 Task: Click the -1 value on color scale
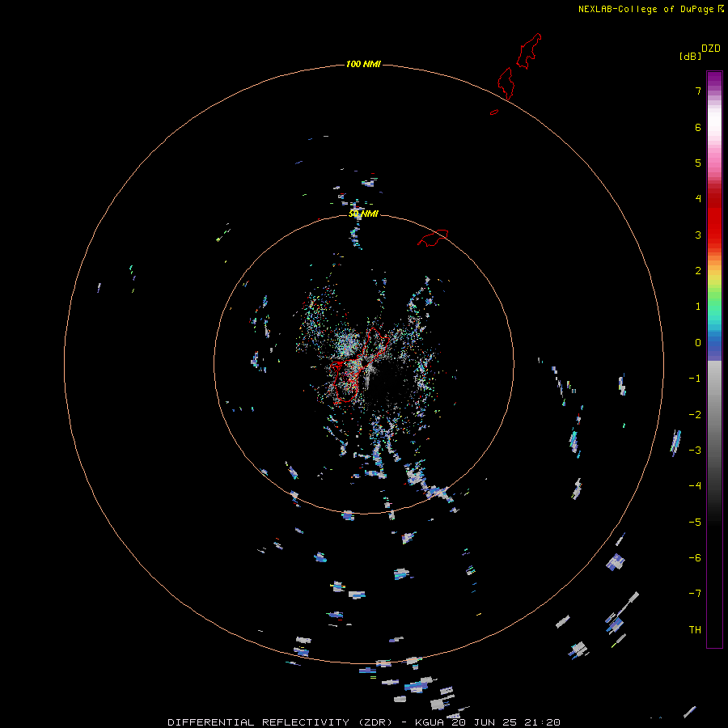(x=695, y=379)
